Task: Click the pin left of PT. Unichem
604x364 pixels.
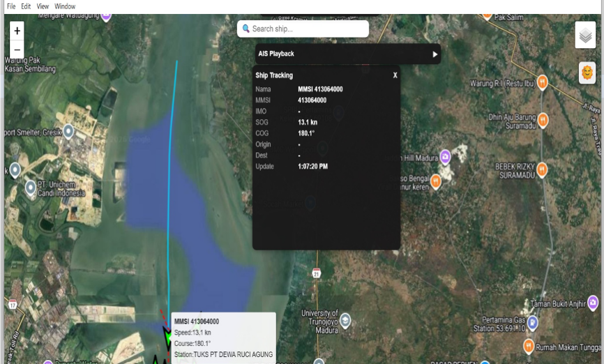Action: [x=15, y=170]
